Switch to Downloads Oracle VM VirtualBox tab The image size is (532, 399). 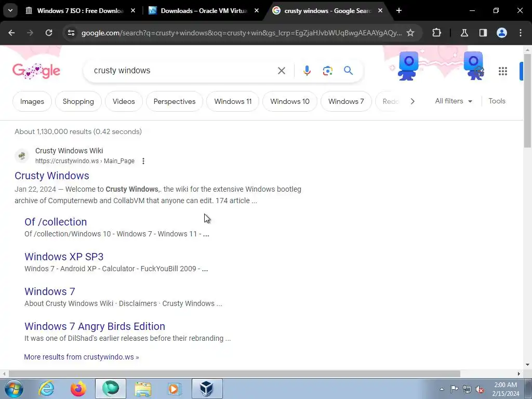(204, 10)
